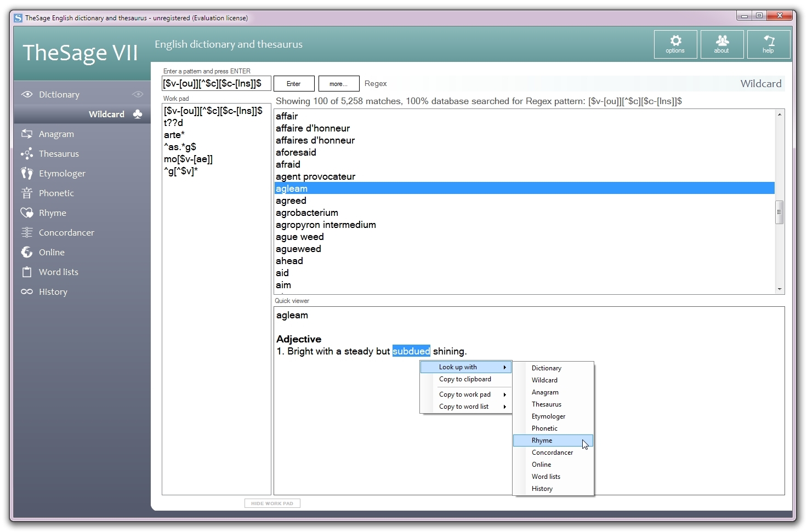Click the Wildcard club icon in sidebar
This screenshot has width=807, height=532.
point(138,114)
